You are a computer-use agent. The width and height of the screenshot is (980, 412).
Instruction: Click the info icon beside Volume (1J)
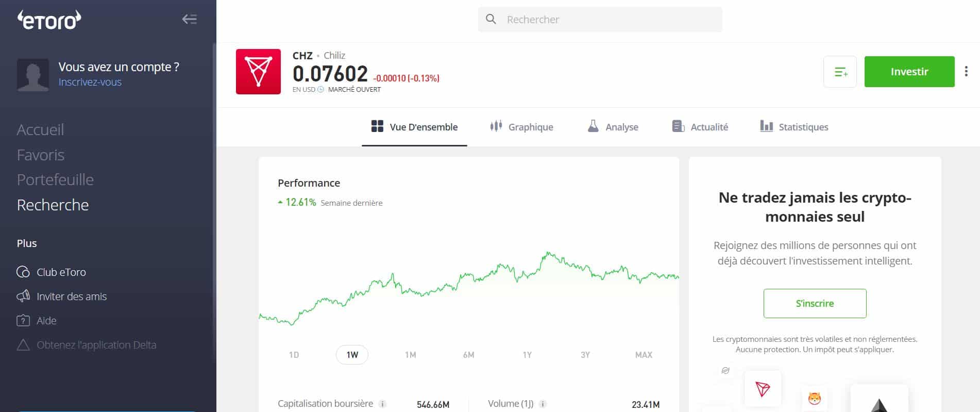tap(543, 404)
